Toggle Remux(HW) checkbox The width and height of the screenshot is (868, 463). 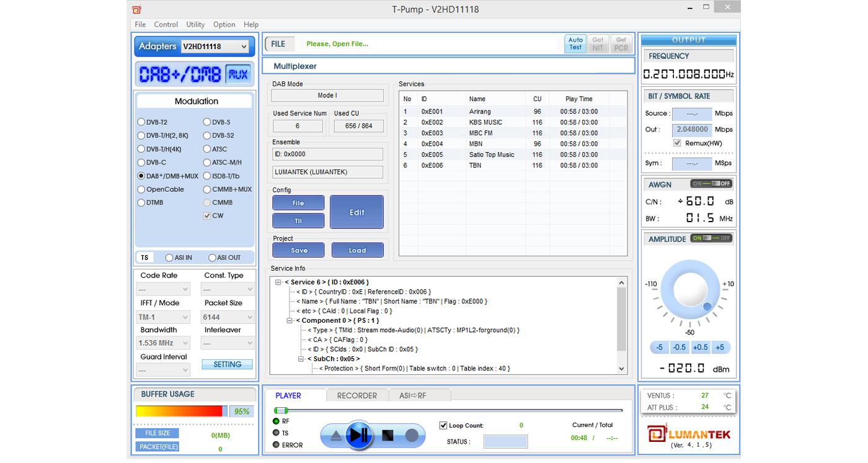(x=678, y=143)
